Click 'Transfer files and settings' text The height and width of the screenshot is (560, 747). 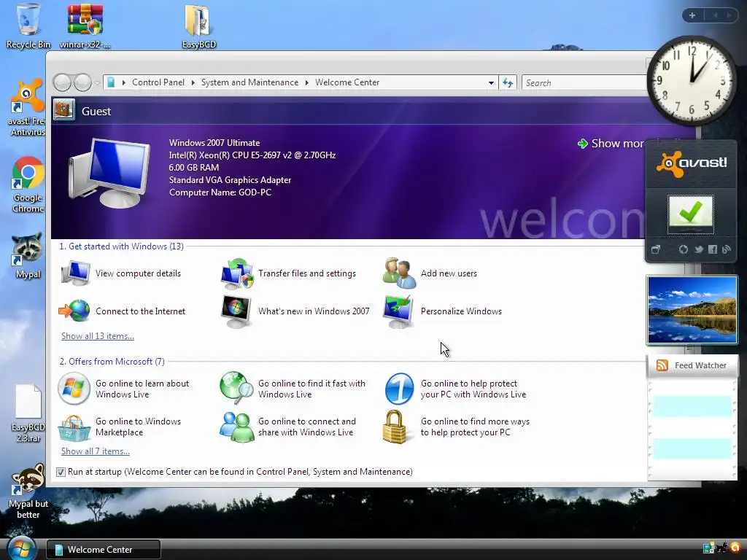pos(307,273)
